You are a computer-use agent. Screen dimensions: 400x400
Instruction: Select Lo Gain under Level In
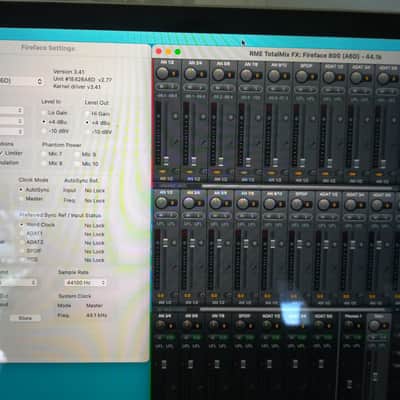(44, 113)
